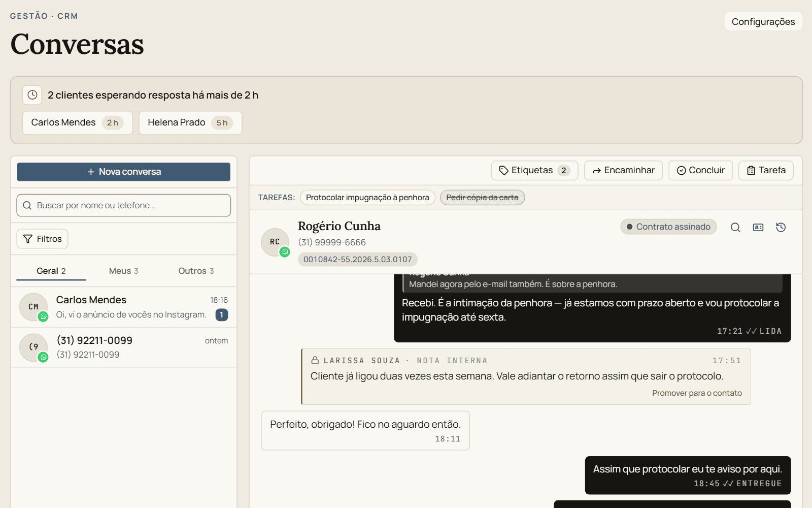Open search in conversation magnifier icon
This screenshot has width=812, height=508.
click(735, 227)
